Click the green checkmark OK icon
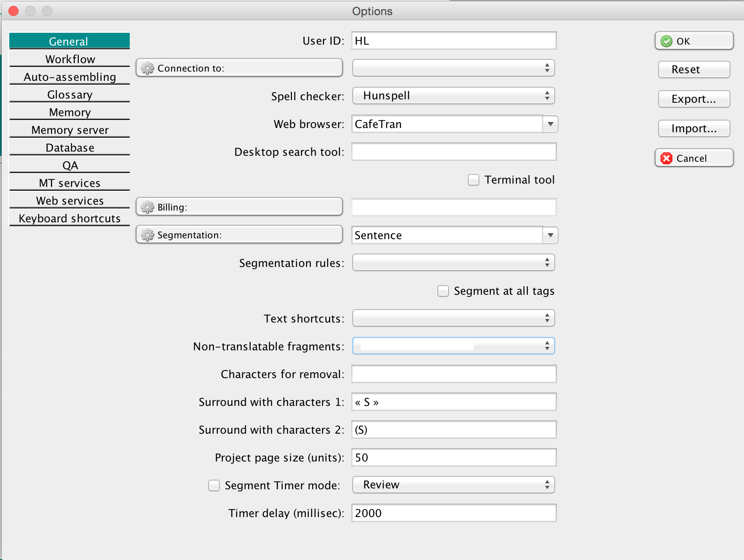 click(x=666, y=41)
